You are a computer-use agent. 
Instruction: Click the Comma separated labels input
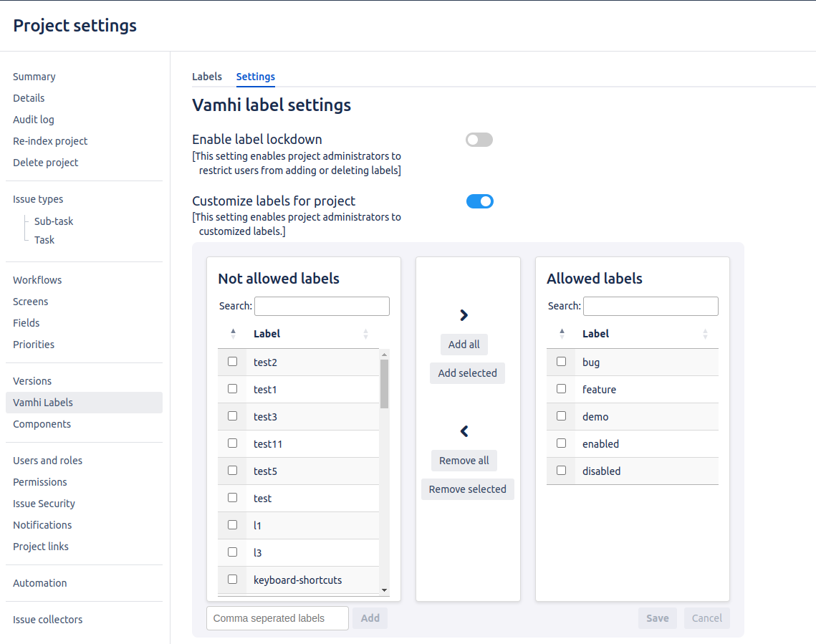tap(277, 618)
